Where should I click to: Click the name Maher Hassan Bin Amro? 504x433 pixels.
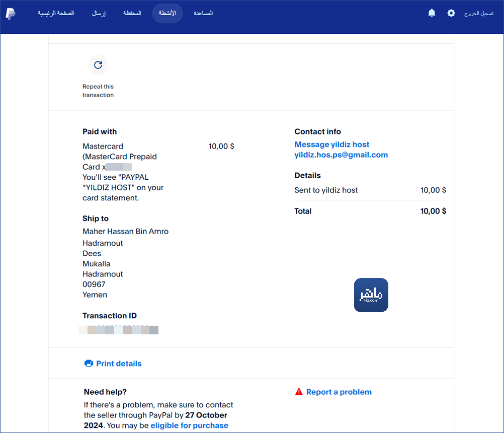click(125, 231)
